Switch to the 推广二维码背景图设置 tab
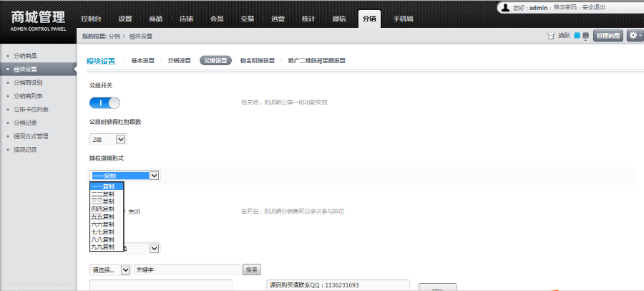This screenshot has width=644, height=291. (x=317, y=60)
